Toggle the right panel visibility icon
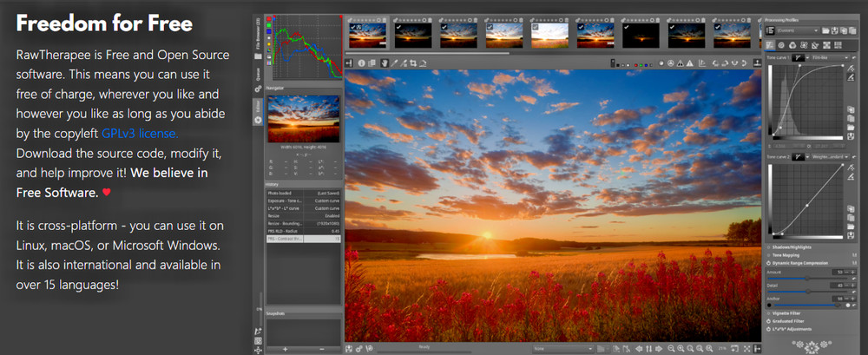This screenshot has width=868, height=355. point(756,349)
